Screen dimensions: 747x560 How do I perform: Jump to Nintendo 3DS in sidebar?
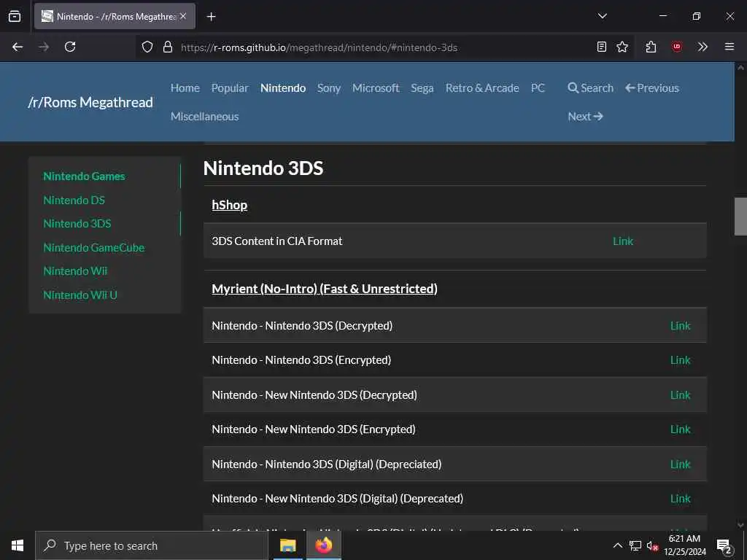pyautogui.click(x=77, y=224)
